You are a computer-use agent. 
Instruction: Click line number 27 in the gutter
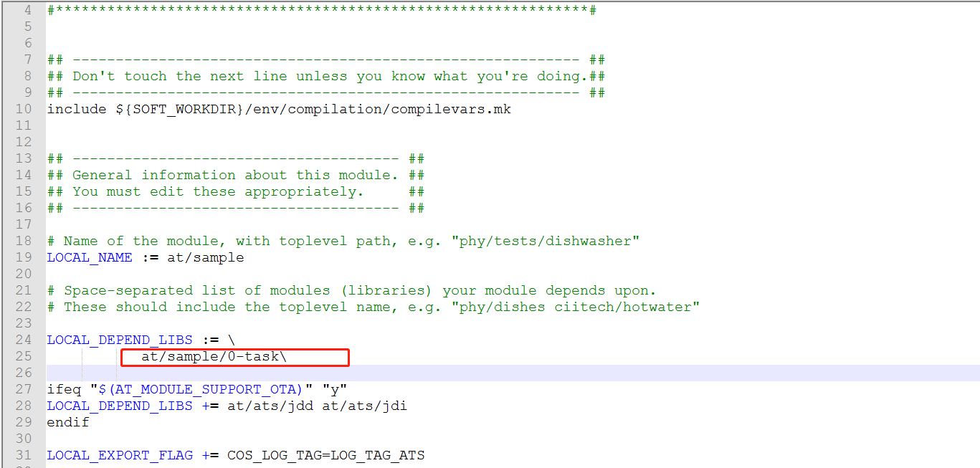[x=24, y=389]
